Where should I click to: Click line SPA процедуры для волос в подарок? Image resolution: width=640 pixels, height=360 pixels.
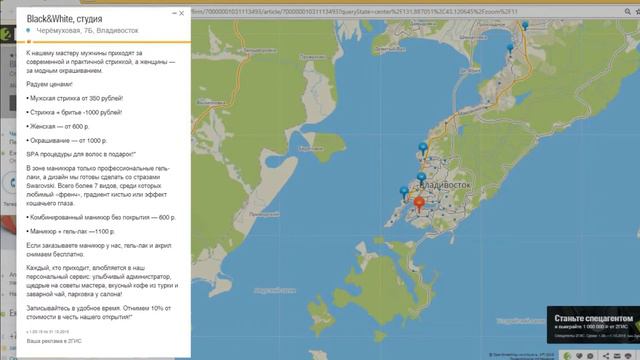point(81,154)
